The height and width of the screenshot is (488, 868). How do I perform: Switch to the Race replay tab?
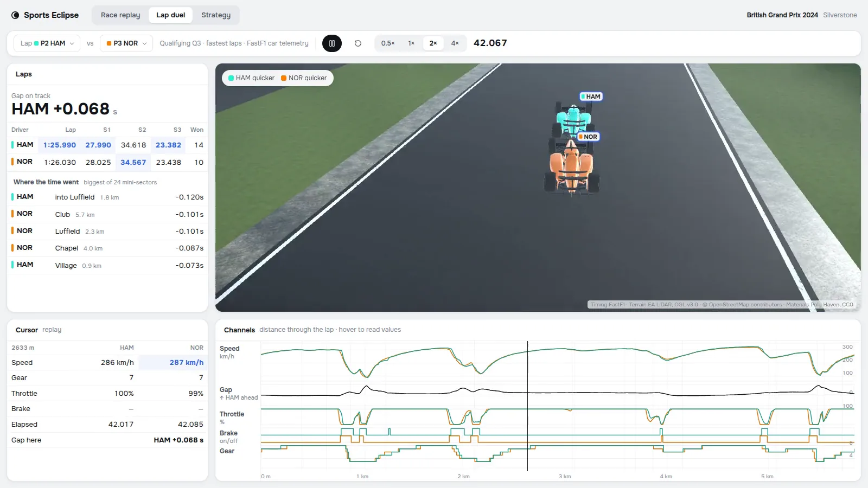coord(120,15)
